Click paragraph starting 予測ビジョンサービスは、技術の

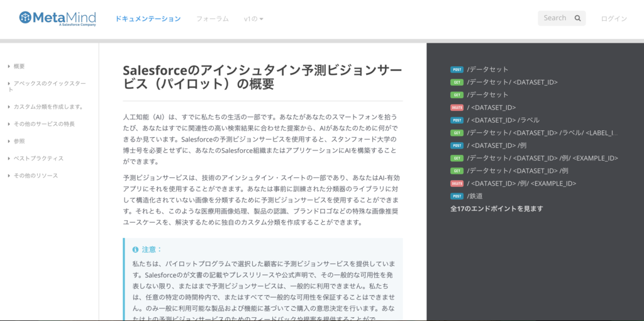(262, 200)
